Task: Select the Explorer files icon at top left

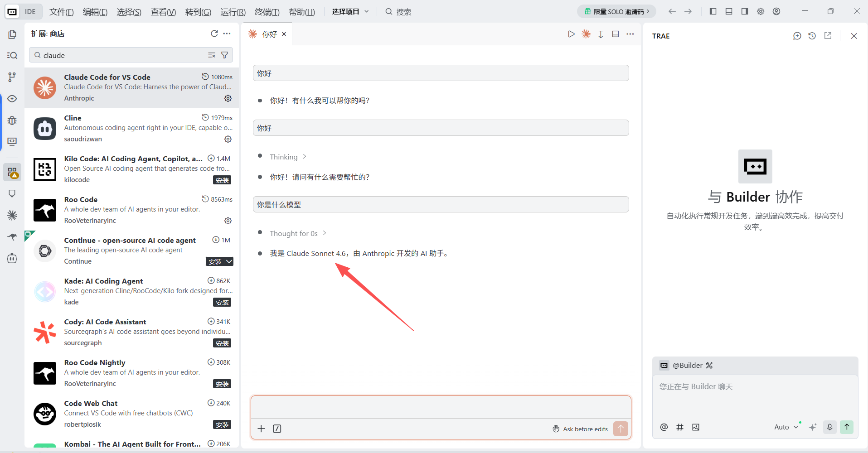Action: tap(12, 34)
